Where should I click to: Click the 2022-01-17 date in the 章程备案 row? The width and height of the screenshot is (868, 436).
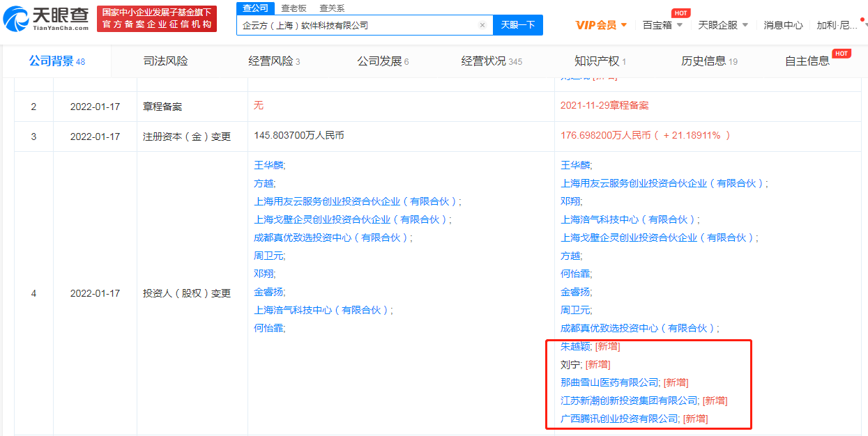[95, 107]
